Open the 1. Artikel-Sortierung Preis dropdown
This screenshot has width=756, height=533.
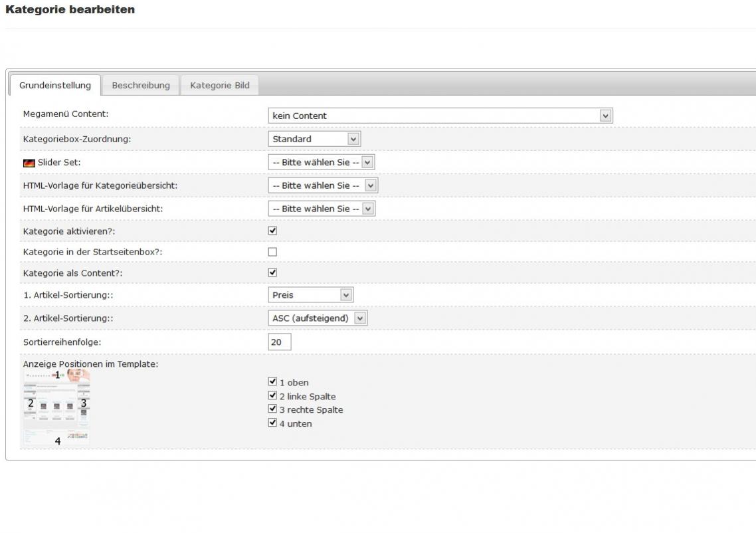click(310, 295)
